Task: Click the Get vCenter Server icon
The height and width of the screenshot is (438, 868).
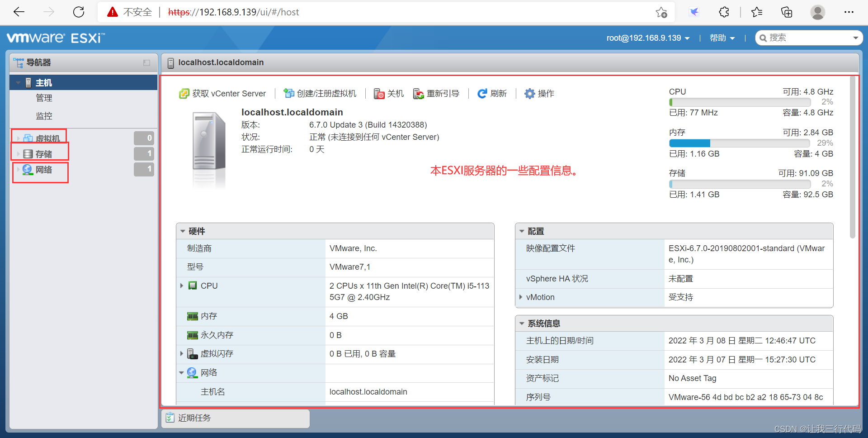Action: click(184, 94)
